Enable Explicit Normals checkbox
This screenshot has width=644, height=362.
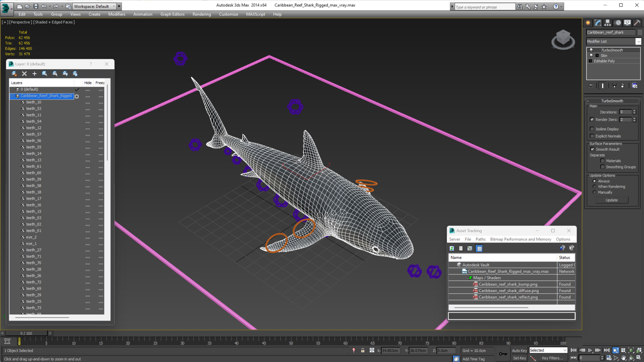pyautogui.click(x=592, y=136)
